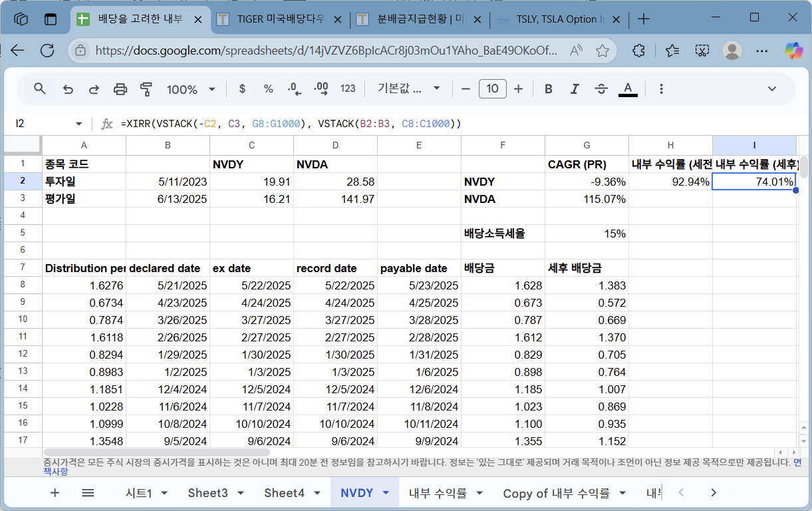Switch to the Sheet3 tab

coord(207,493)
